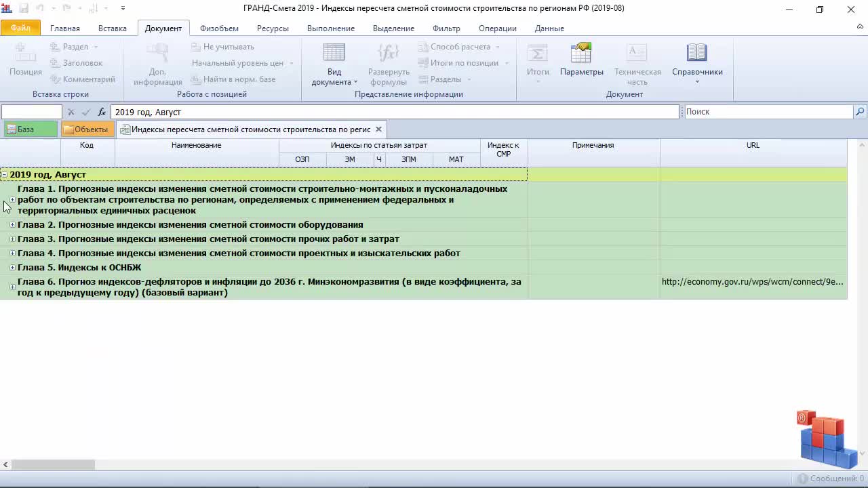
Task: Switch to the Фильтр ribbon tab
Action: tap(446, 28)
